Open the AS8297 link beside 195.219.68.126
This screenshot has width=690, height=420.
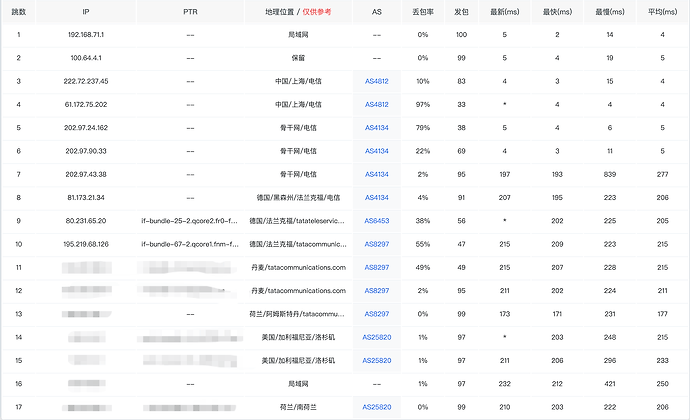[377, 244]
